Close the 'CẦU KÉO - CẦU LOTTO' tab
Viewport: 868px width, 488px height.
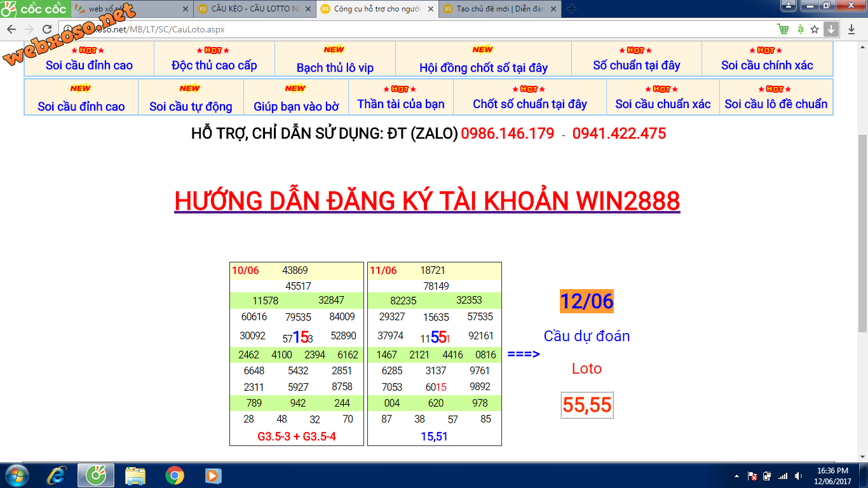click(x=308, y=9)
